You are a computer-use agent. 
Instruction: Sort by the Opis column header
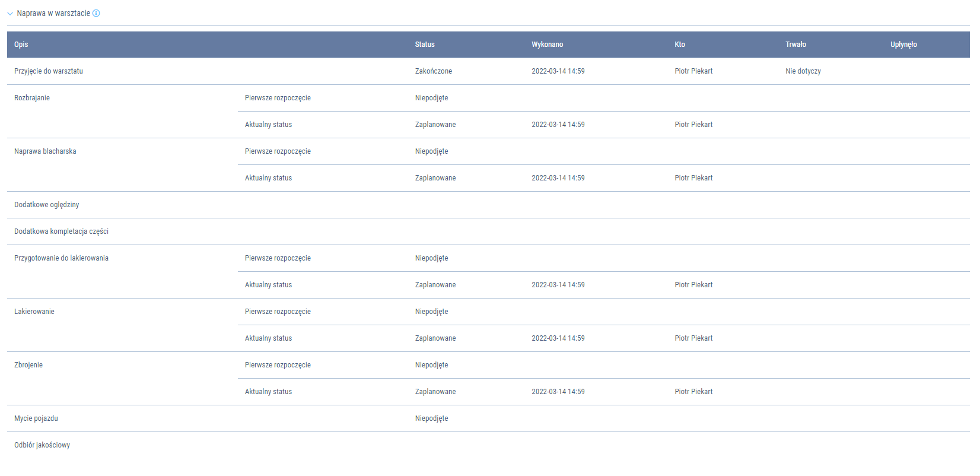21,45
